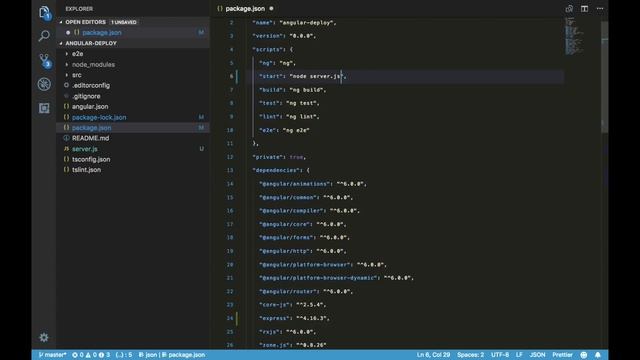Change language mode JSON
640x360 pixels.
coord(537,355)
